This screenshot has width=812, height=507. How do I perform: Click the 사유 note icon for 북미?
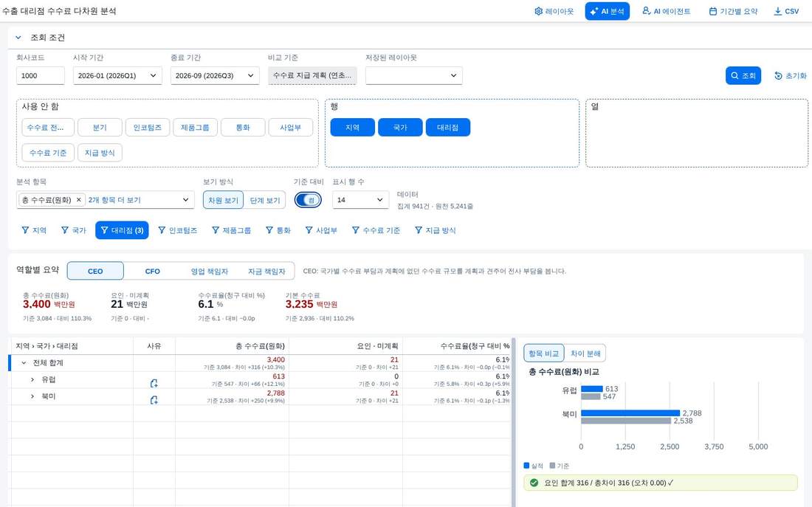tap(154, 400)
